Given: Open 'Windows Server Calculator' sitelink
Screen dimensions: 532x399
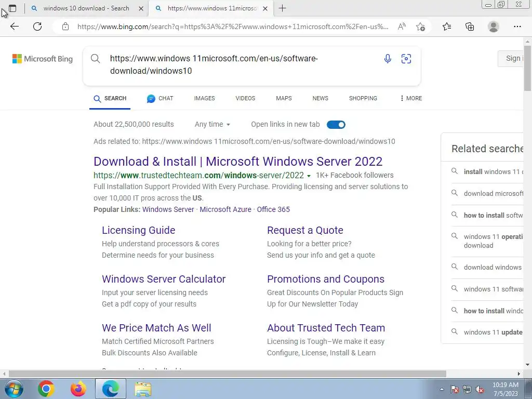Looking at the screenshot, I should pos(164,279).
